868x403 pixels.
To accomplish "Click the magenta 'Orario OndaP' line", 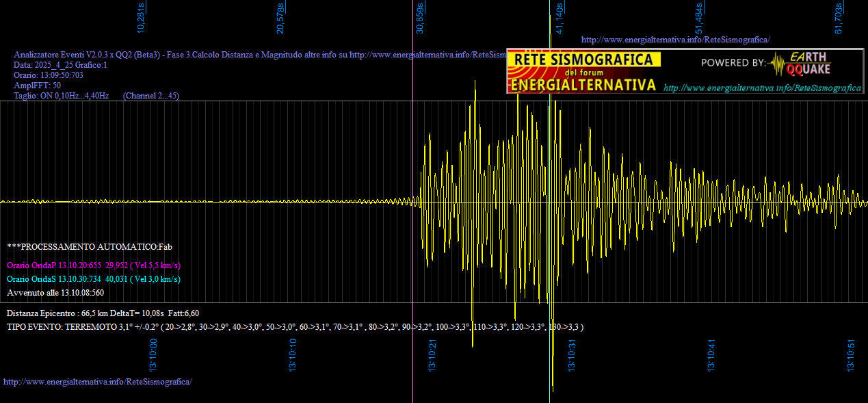I will 94,265.
